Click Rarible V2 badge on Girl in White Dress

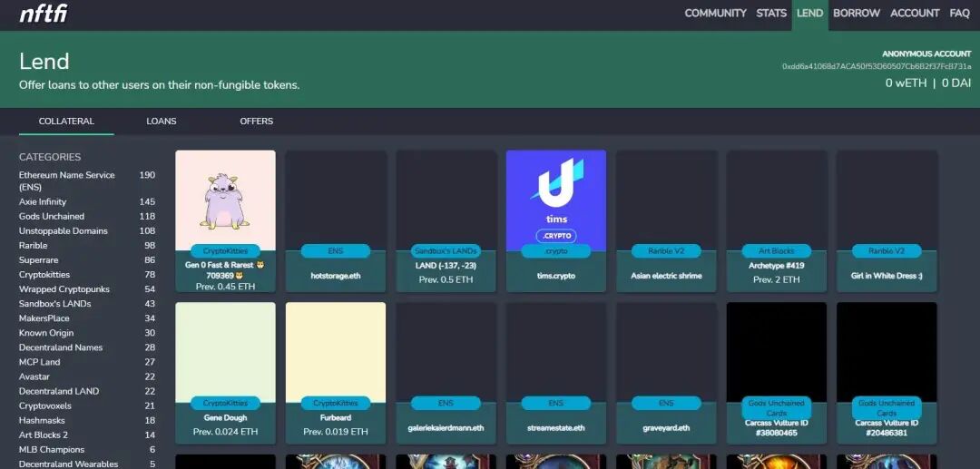pos(887,251)
